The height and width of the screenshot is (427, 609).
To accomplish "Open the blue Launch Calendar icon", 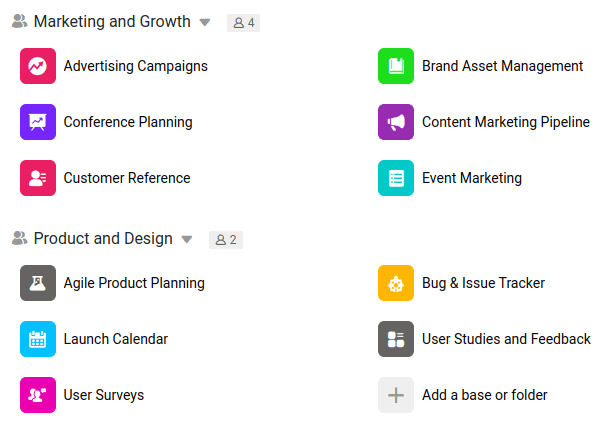I will (38, 339).
